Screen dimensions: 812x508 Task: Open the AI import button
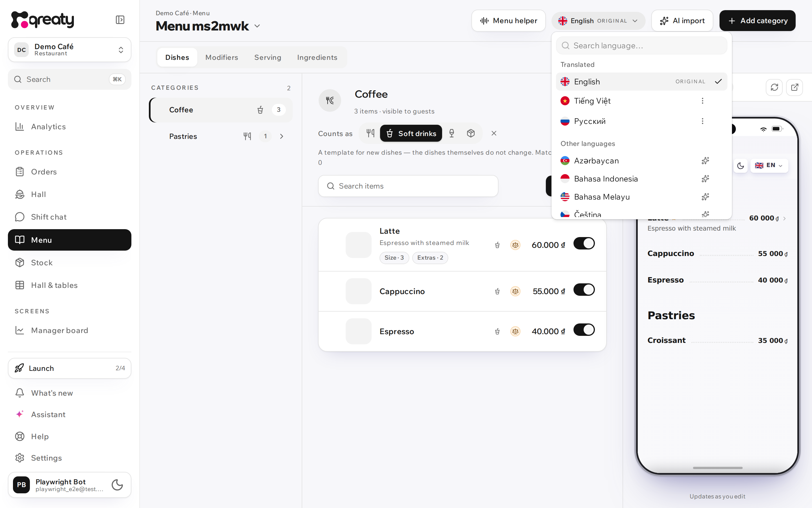[682, 21]
